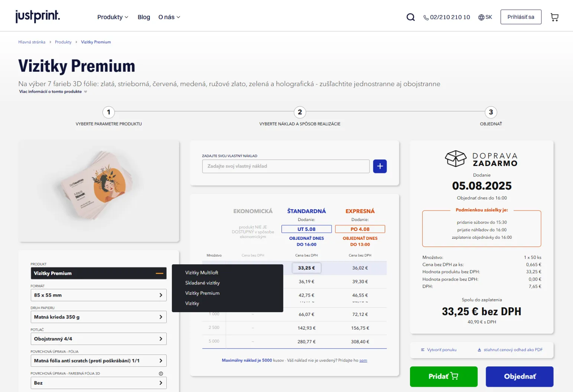Click the justprint logo
The height and width of the screenshot is (392, 573).
point(38,16)
